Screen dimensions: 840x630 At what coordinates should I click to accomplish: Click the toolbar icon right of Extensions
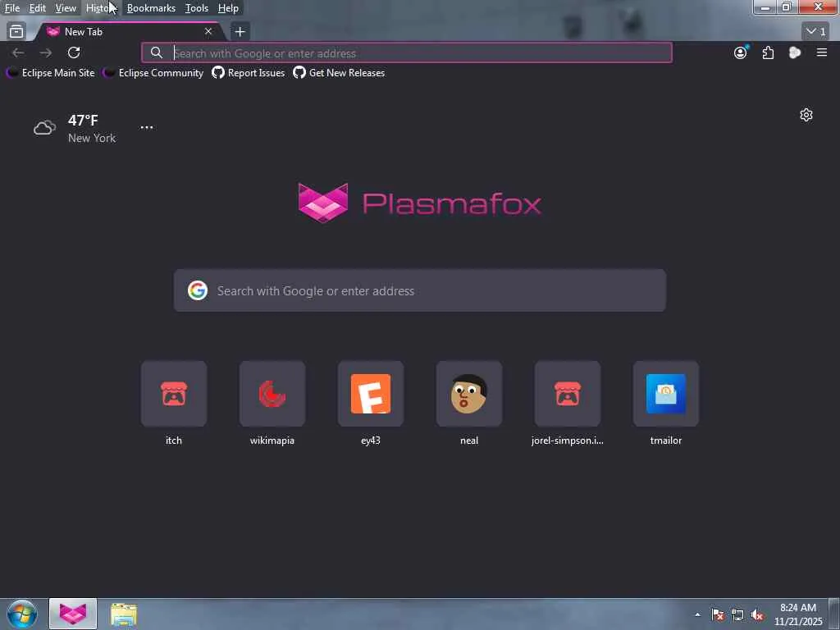[794, 52]
